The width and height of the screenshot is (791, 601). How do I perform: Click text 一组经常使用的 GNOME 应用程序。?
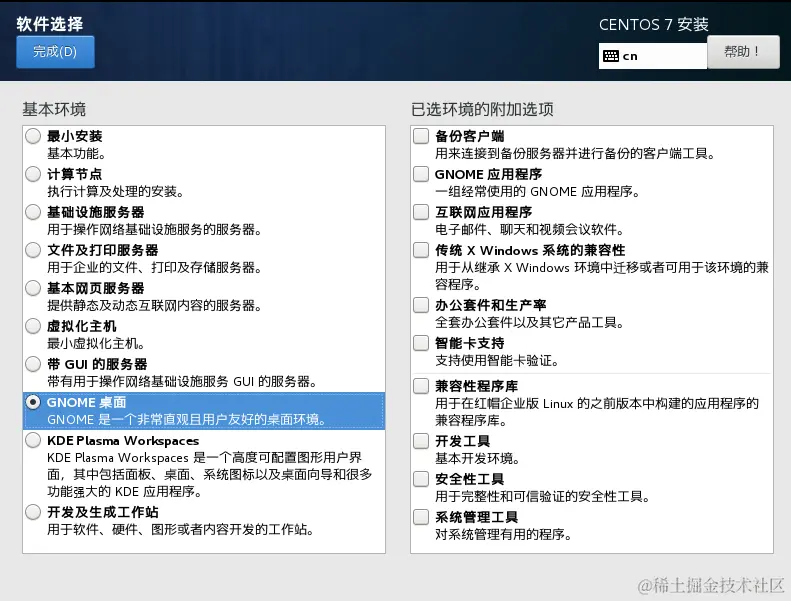coord(538,192)
